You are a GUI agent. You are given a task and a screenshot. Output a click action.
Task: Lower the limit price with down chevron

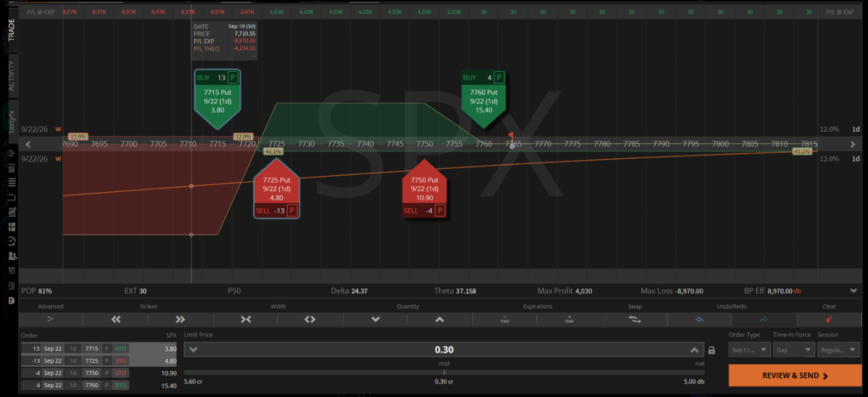coord(193,349)
